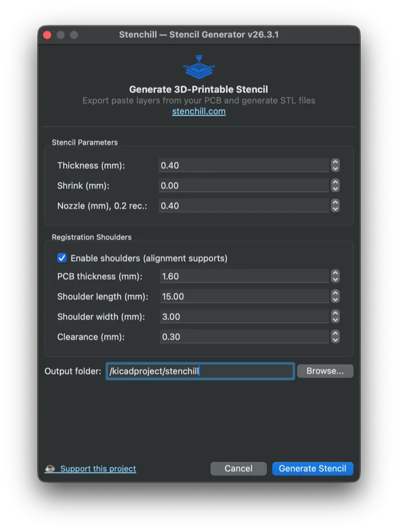Screen dimensions: 398x532
Task: Click the Generate Stencil button
Action: [x=313, y=469]
